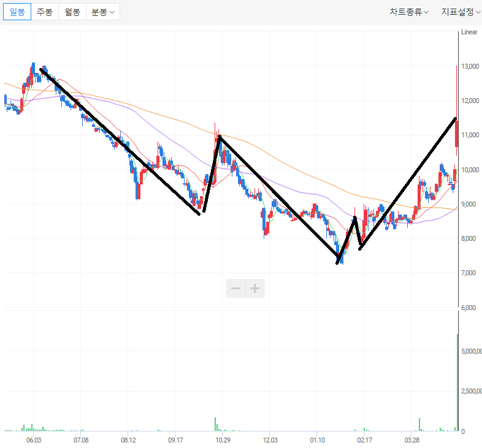Click the 9,000 price axis label
The width and height of the screenshot is (482, 448).
click(469, 204)
